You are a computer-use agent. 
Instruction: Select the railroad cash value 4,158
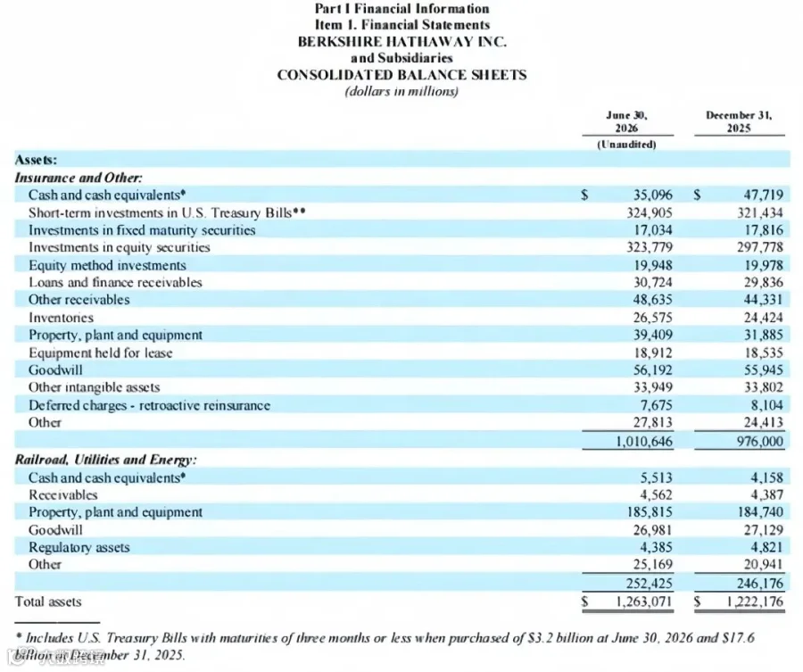tap(766, 477)
